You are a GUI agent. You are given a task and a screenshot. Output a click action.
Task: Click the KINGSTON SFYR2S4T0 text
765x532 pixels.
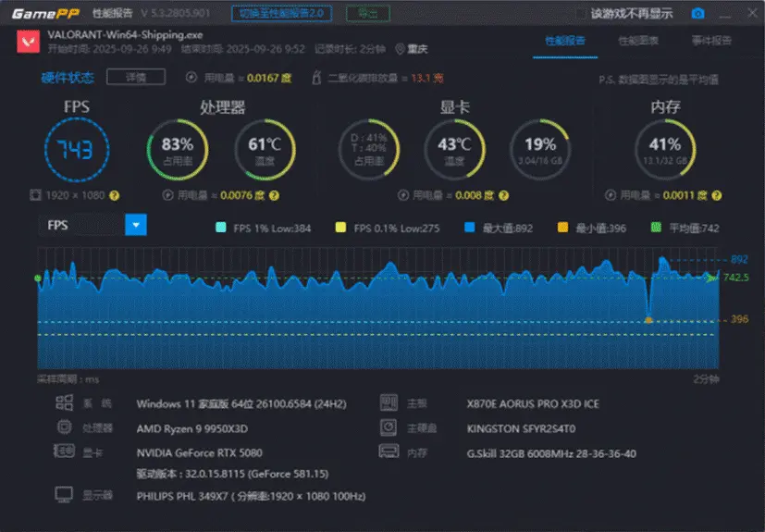pos(521,429)
